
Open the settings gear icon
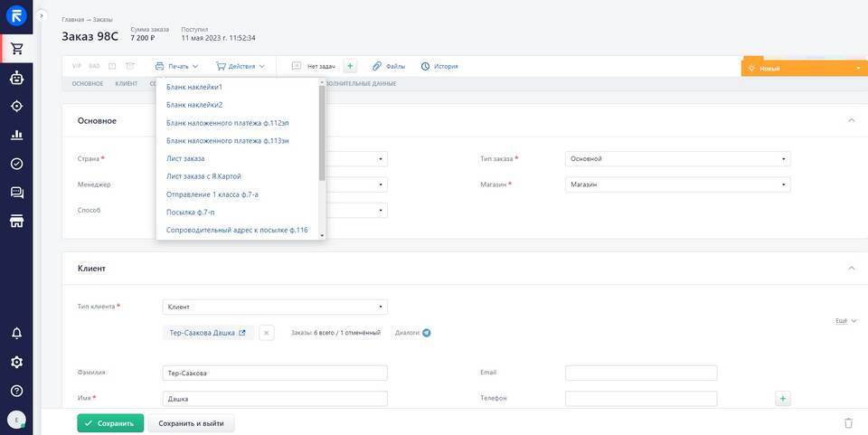(16, 362)
